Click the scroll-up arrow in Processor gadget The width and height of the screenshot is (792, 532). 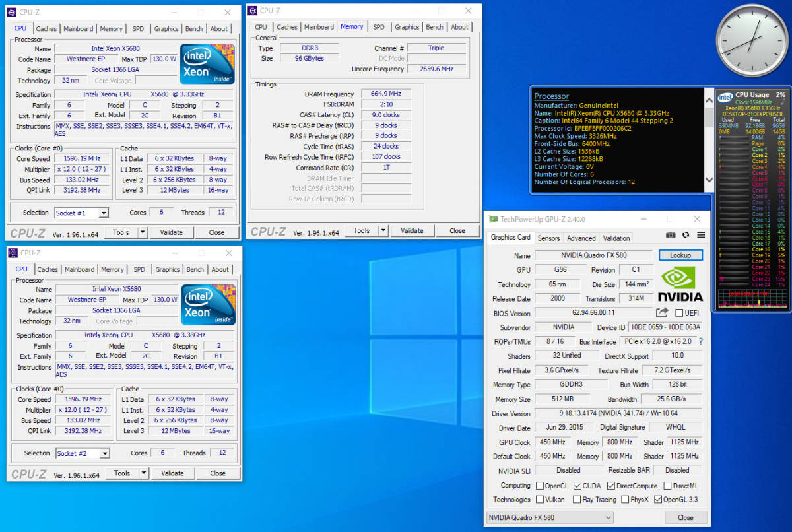709,100
